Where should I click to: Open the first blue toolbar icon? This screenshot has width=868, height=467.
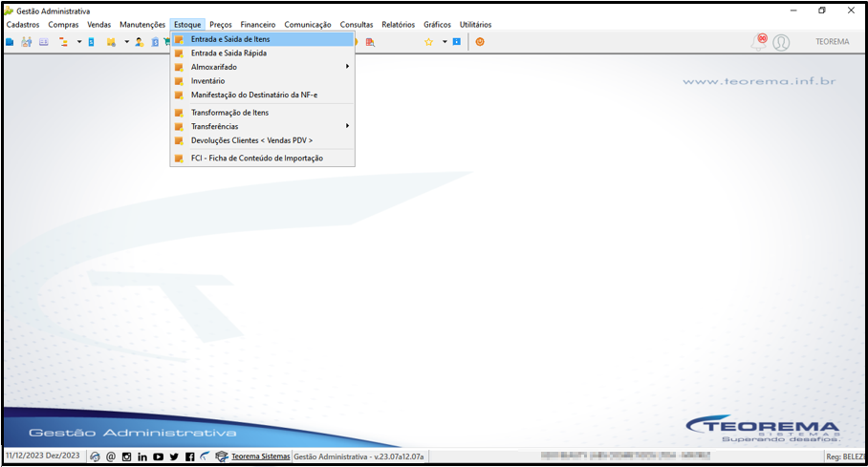click(x=10, y=42)
